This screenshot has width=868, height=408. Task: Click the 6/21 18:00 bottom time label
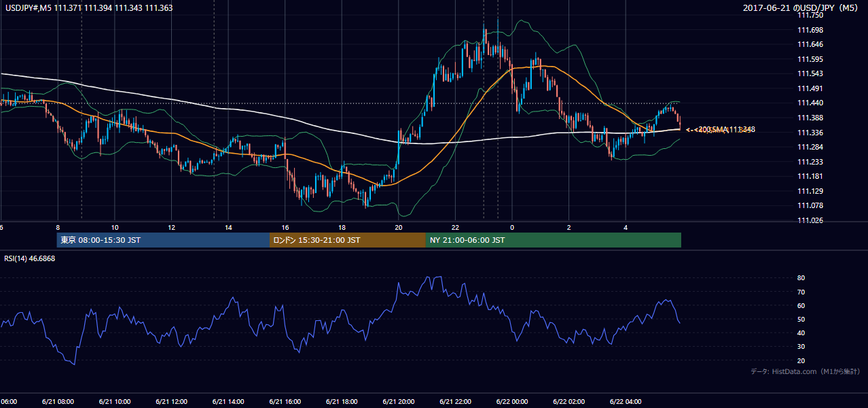(x=341, y=401)
